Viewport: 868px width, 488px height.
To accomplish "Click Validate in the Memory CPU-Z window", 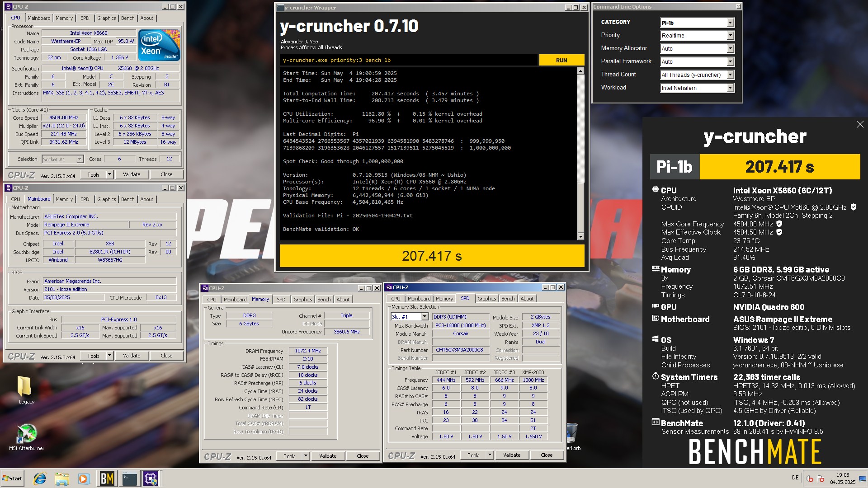I will coord(328,456).
